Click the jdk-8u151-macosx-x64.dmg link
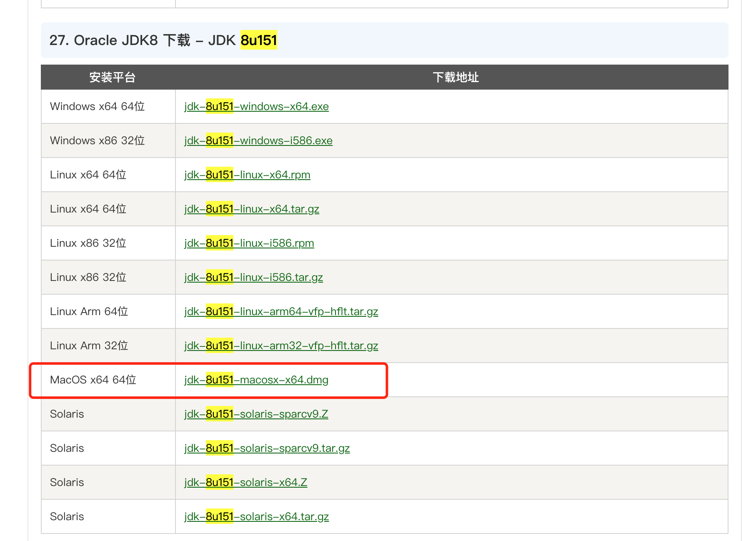756x541 pixels. click(x=256, y=380)
